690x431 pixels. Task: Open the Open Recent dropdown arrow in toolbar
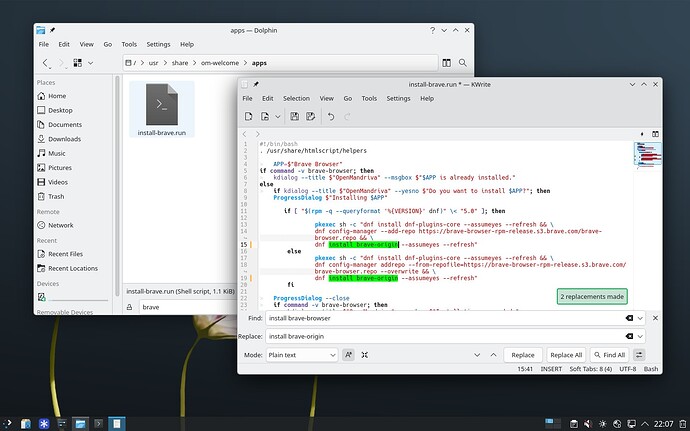click(278, 116)
